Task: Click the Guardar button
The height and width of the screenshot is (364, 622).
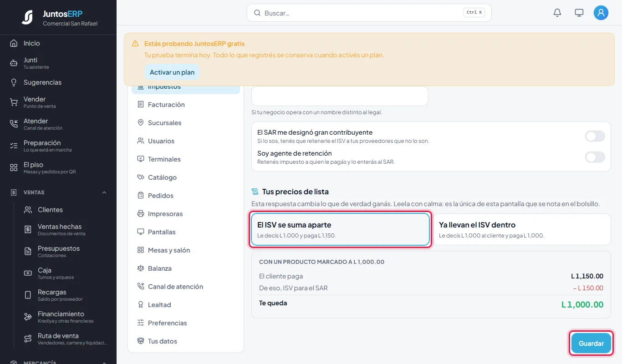Action: pos(591,344)
